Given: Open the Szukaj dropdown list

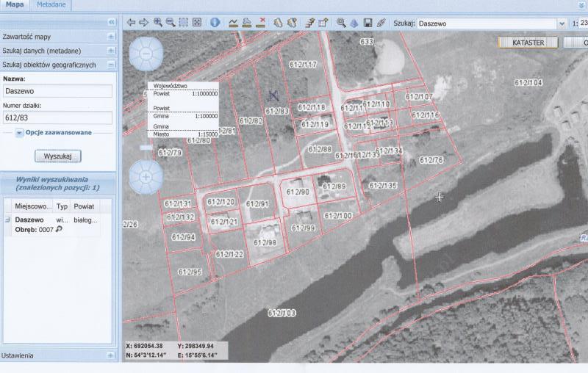Looking at the screenshot, I should click(561, 23).
